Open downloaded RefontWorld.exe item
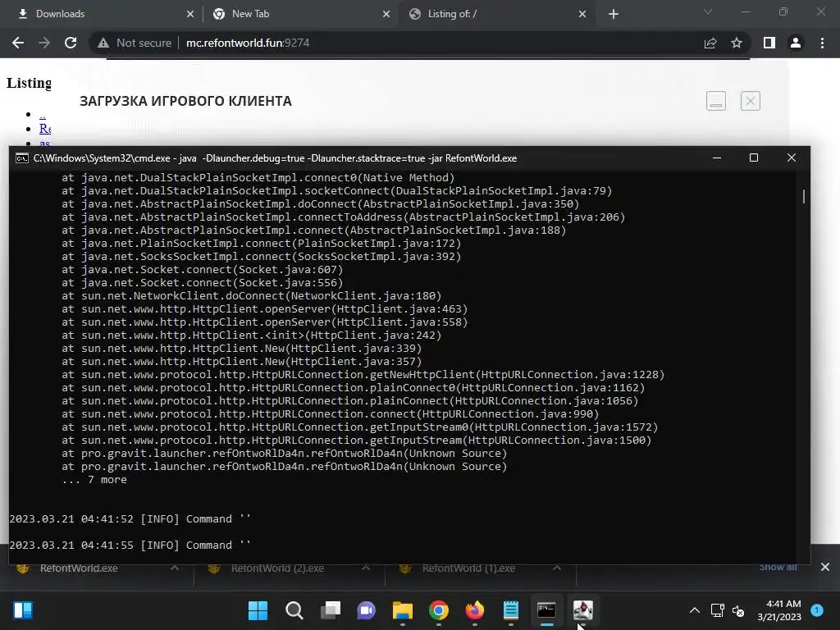 point(78,568)
